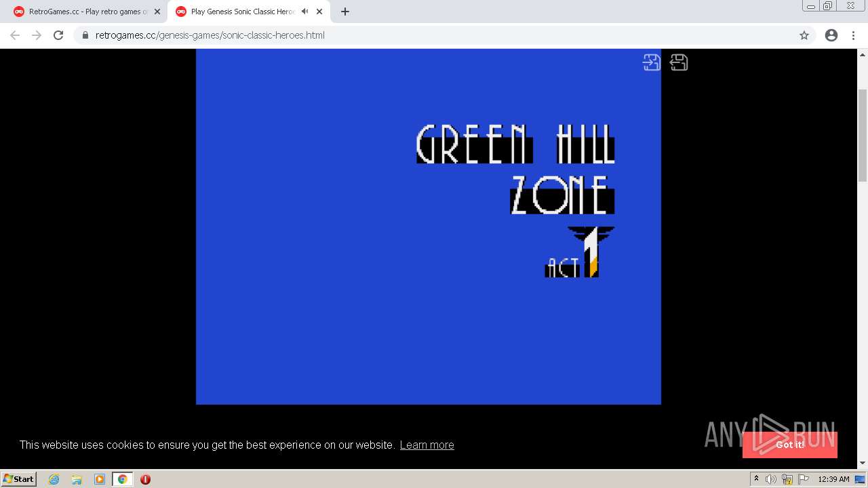Open the Chrome profile account icon

pyautogui.click(x=831, y=35)
